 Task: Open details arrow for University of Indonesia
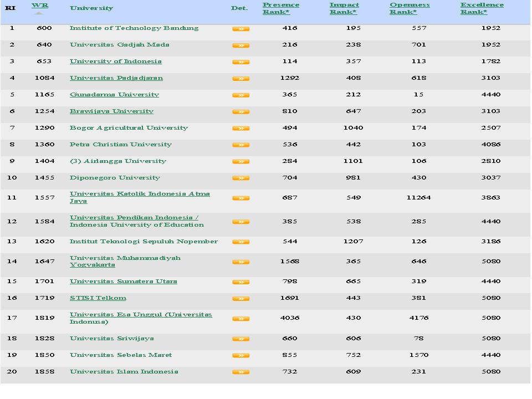pyautogui.click(x=241, y=62)
